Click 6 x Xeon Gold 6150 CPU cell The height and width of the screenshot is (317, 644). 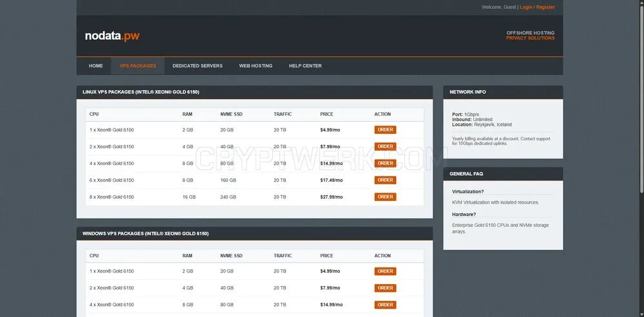(x=111, y=180)
